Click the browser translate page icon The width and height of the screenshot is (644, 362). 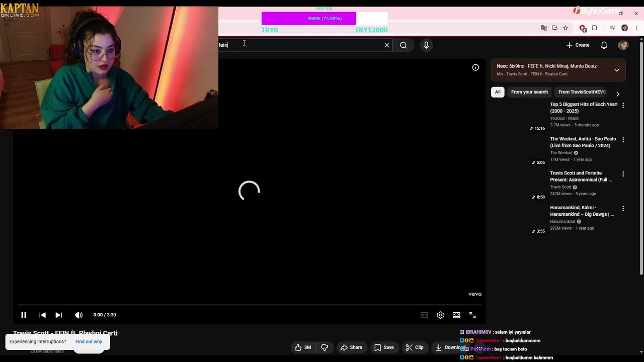[x=544, y=28]
